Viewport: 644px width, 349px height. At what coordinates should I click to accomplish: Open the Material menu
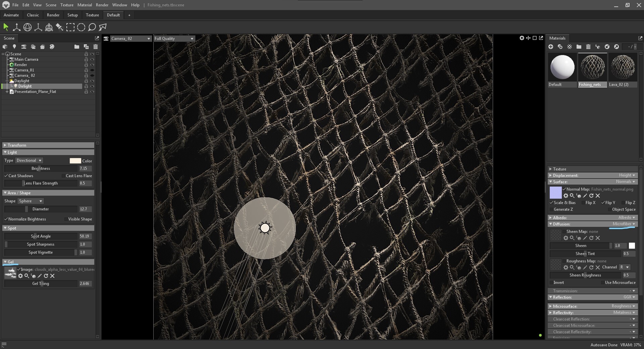(85, 5)
